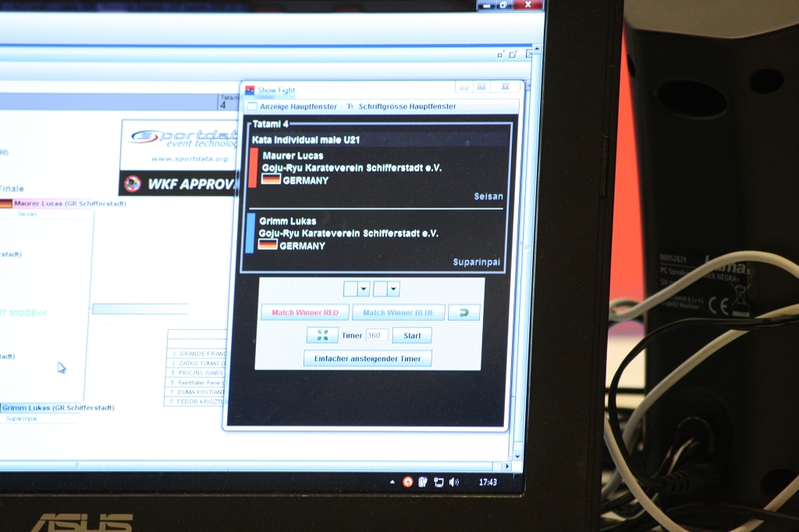The height and width of the screenshot is (532, 799).
Task: Click the Match Winner RED button
Action: 305,312
